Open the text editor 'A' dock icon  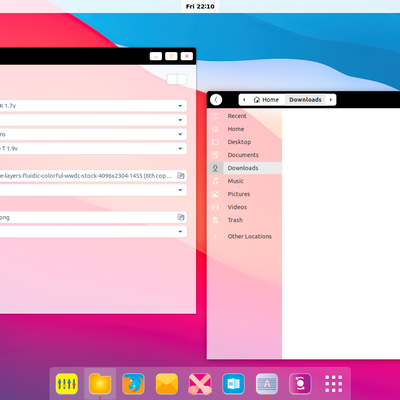point(267,384)
